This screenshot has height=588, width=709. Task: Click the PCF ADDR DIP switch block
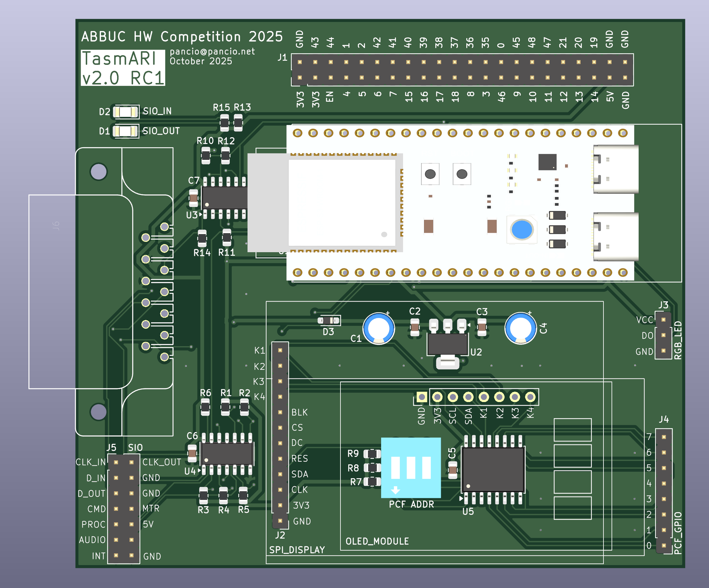click(410, 468)
